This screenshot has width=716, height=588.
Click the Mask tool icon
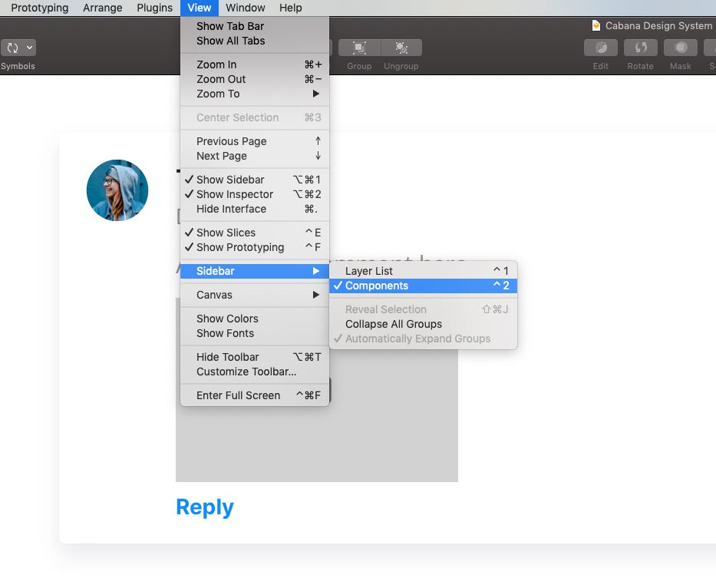[681, 48]
